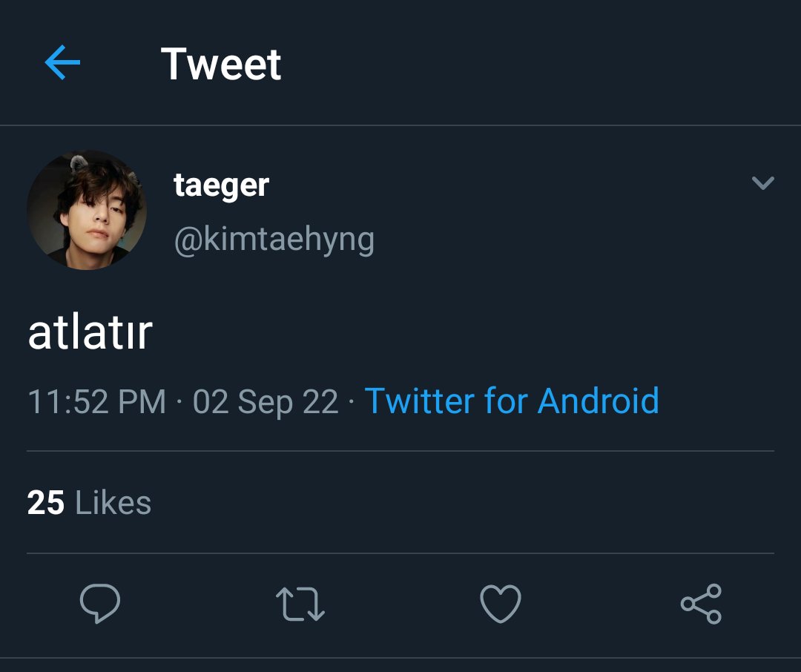Click the word Android in source link
This screenshot has height=672, width=801.
[x=599, y=401]
